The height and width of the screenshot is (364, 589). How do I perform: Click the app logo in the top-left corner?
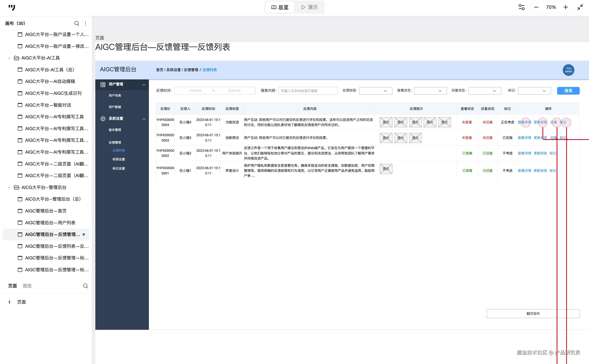[x=12, y=8]
